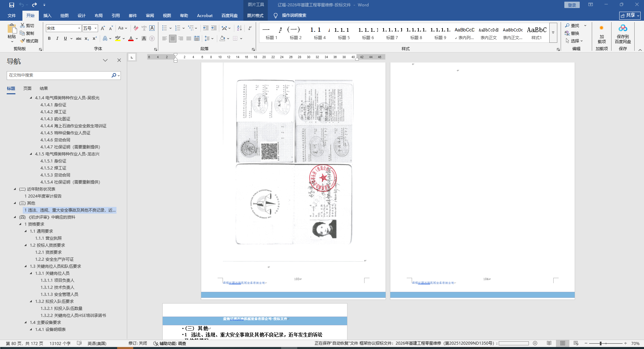The width and height of the screenshot is (644, 349).
Task: Switch to Web Layout view in status bar
Action: click(x=576, y=343)
